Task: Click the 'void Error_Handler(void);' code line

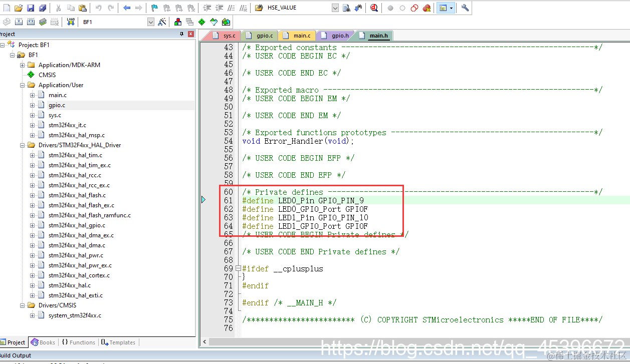Action: [298, 141]
